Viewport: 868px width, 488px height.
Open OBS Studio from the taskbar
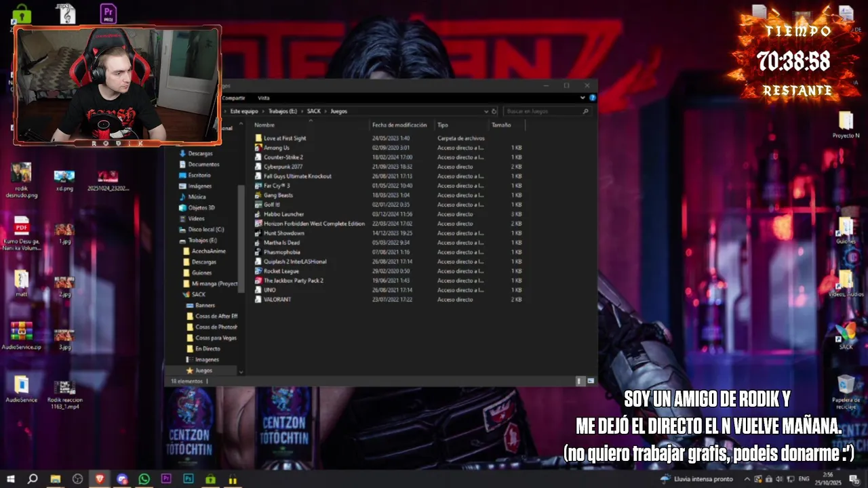click(x=77, y=479)
